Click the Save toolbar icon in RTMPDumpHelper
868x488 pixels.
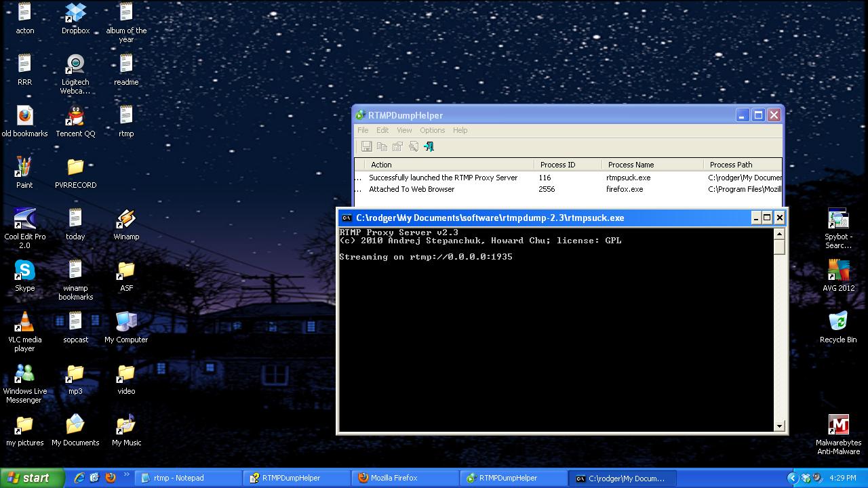coord(366,146)
